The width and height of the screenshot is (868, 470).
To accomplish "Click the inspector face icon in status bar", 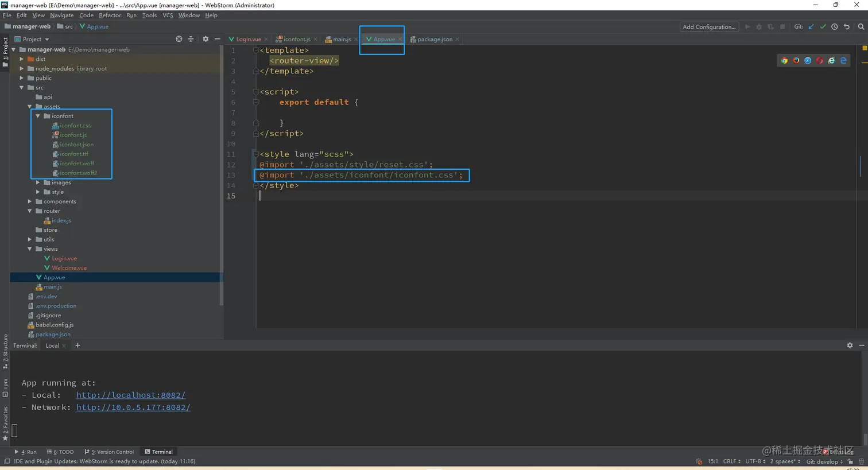I will pos(861,461).
